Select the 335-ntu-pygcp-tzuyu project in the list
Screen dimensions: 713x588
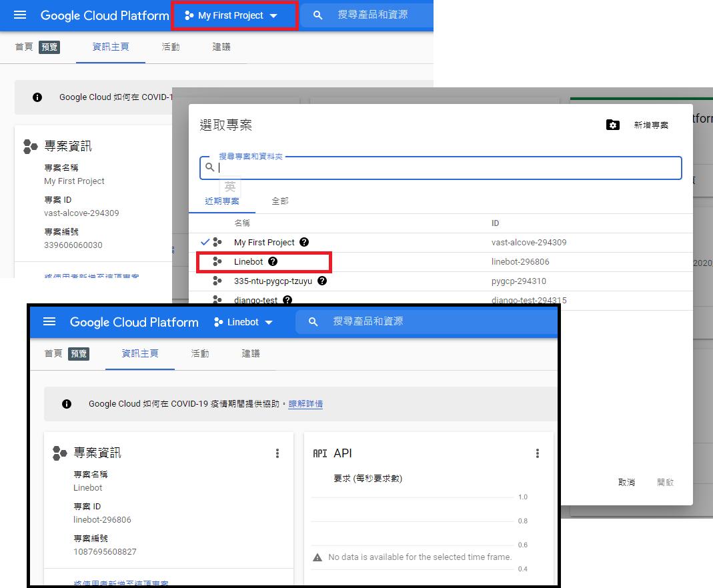click(441, 281)
